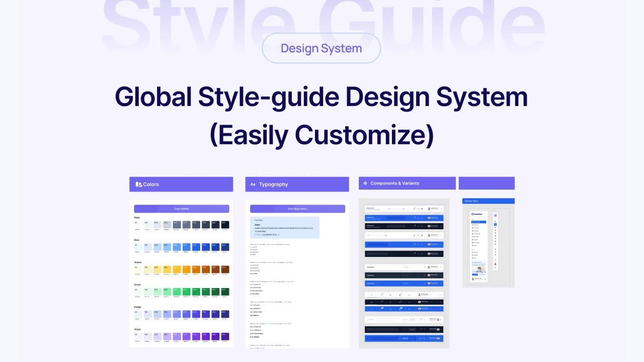Screen dimensions: 644x362
Task: Click the blank purple header next to Components
Action: coord(487,183)
